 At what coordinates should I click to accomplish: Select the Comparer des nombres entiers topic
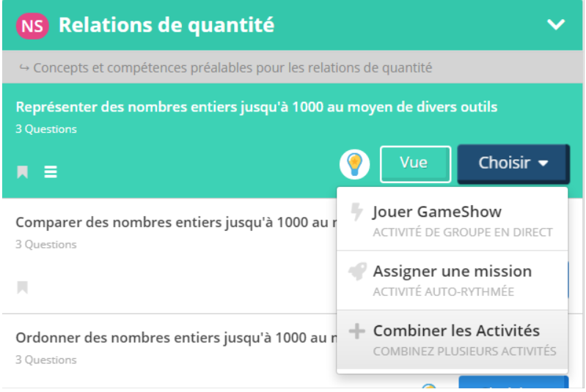176,223
